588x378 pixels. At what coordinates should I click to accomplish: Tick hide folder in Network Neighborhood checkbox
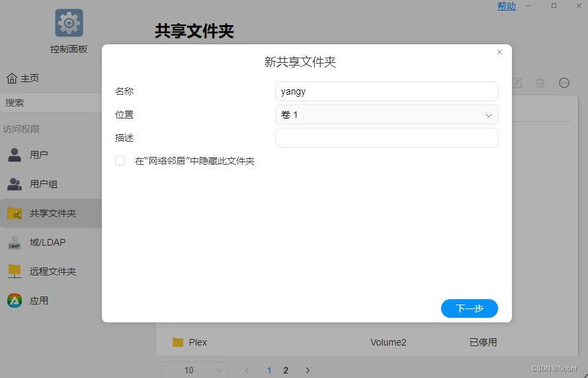click(120, 161)
